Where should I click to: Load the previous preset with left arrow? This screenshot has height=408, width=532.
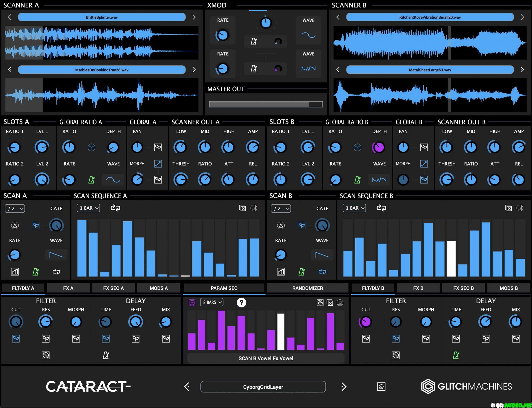click(187, 387)
